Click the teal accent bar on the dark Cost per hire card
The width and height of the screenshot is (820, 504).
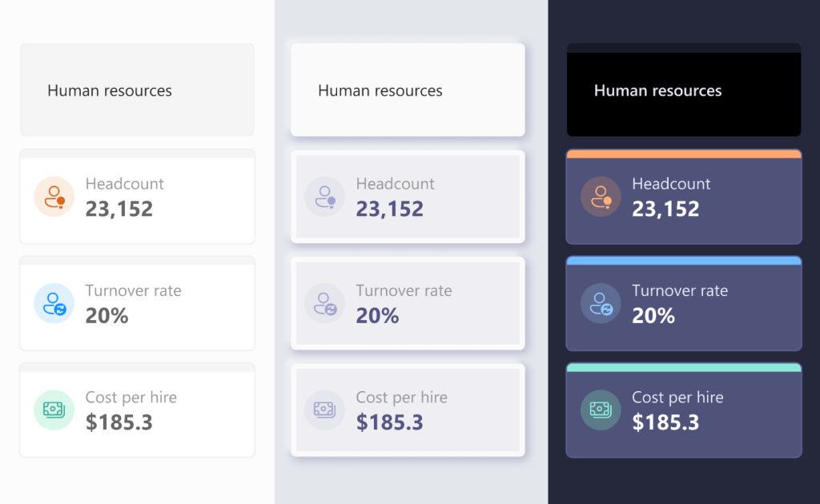(683, 367)
